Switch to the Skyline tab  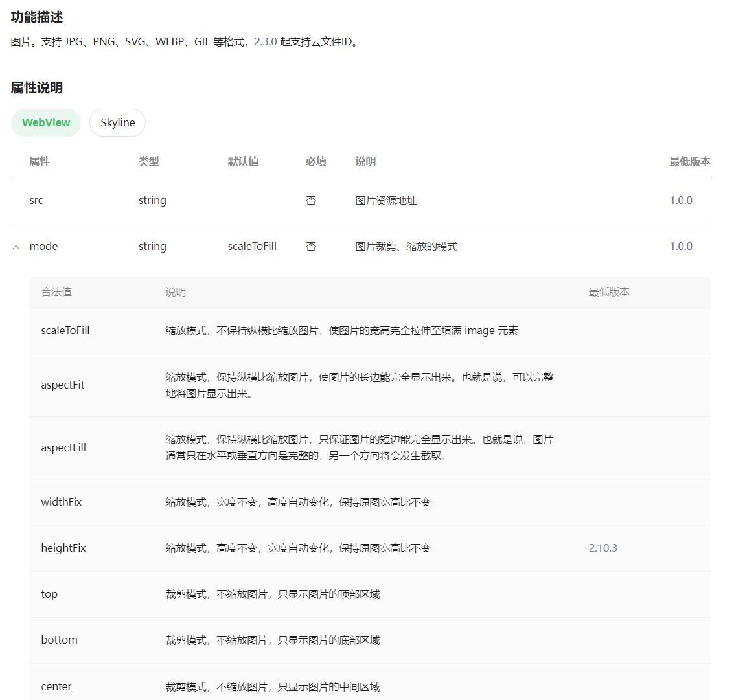[117, 122]
